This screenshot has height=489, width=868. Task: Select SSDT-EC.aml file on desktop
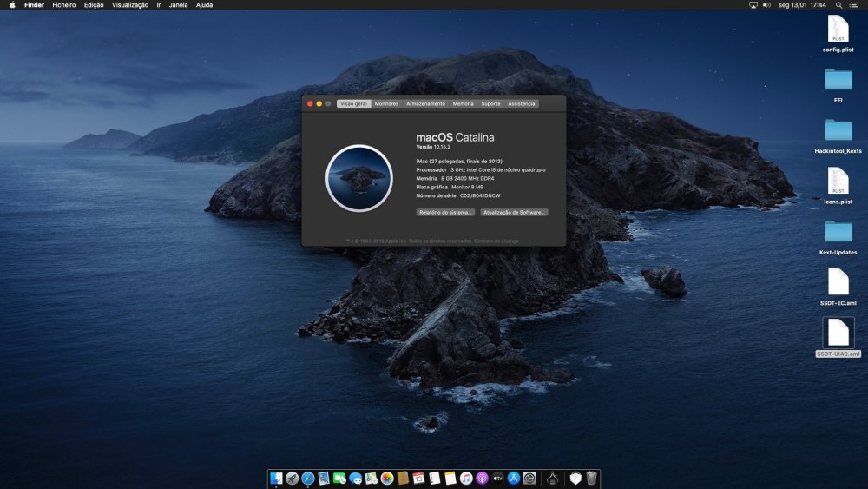click(x=838, y=287)
